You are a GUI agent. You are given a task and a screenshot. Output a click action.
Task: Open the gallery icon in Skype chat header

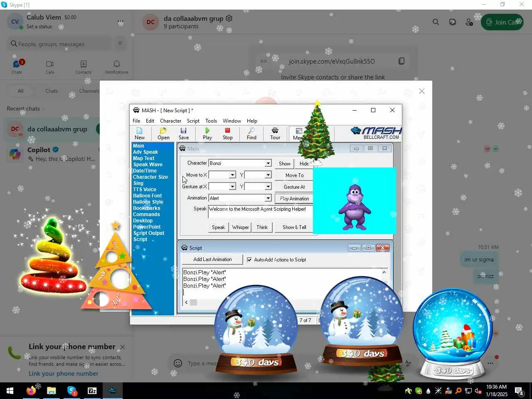453,22
